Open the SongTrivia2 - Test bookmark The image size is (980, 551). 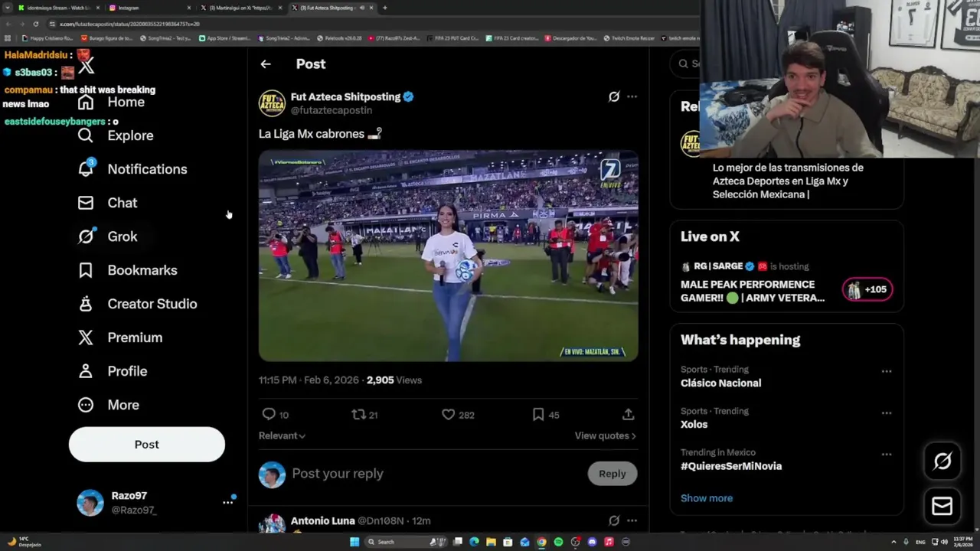(165, 38)
